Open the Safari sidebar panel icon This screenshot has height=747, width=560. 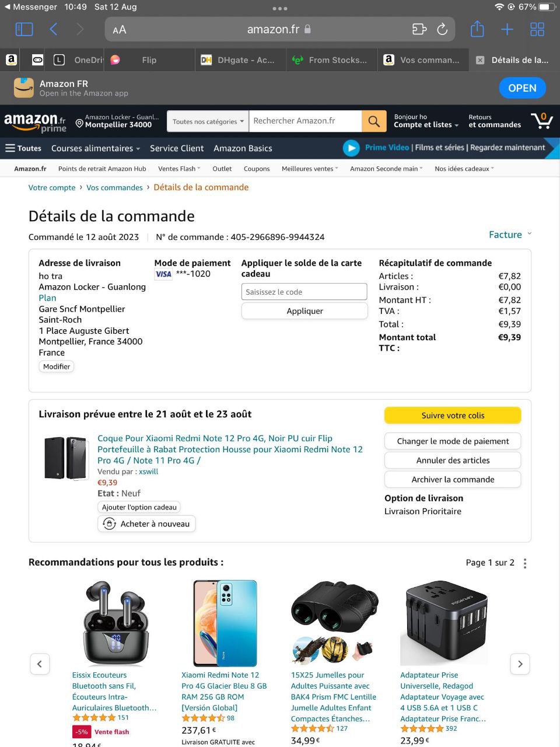click(x=24, y=29)
